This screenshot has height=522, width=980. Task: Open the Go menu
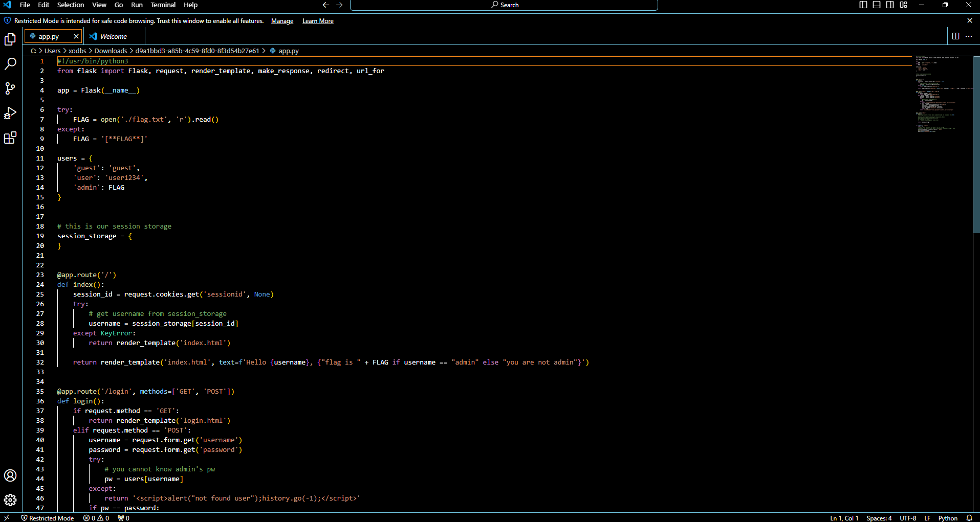coord(119,5)
